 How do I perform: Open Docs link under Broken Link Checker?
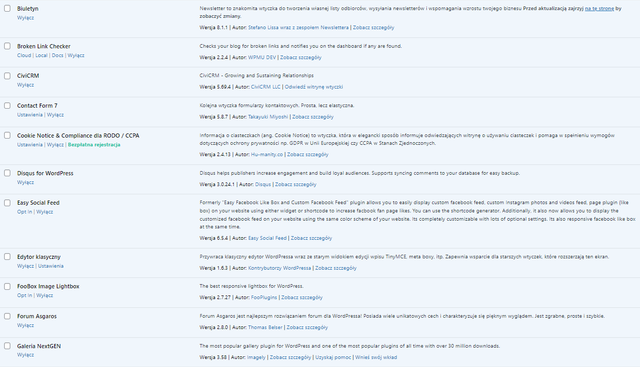tap(58, 56)
